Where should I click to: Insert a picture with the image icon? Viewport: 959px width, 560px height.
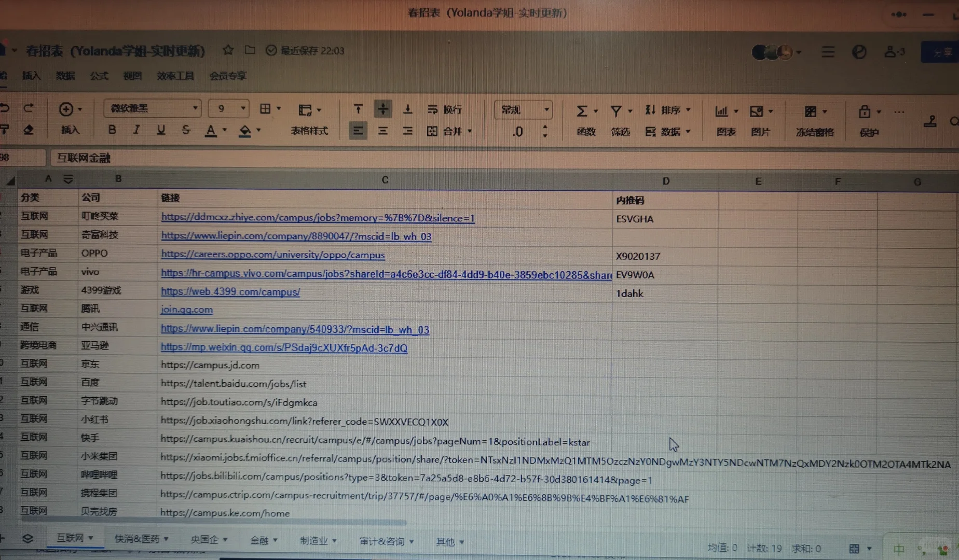[757, 111]
